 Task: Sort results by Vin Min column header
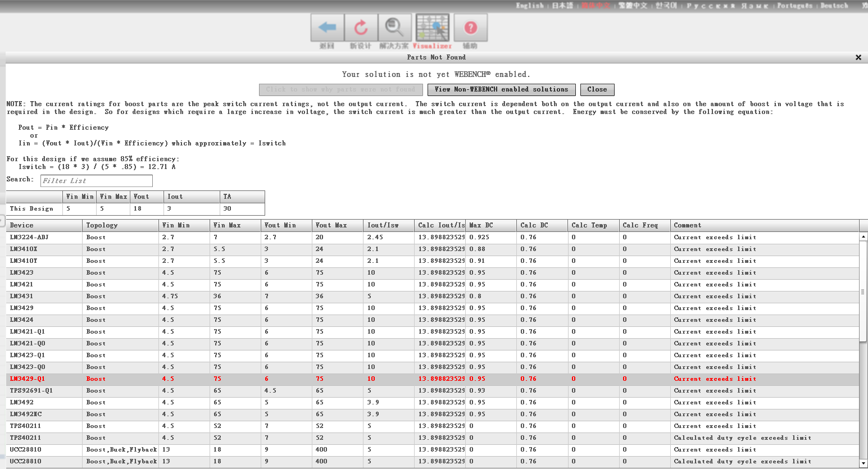184,225
